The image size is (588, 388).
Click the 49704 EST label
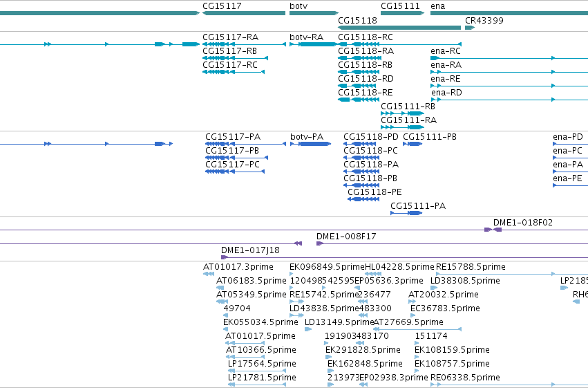(x=237, y=308)
